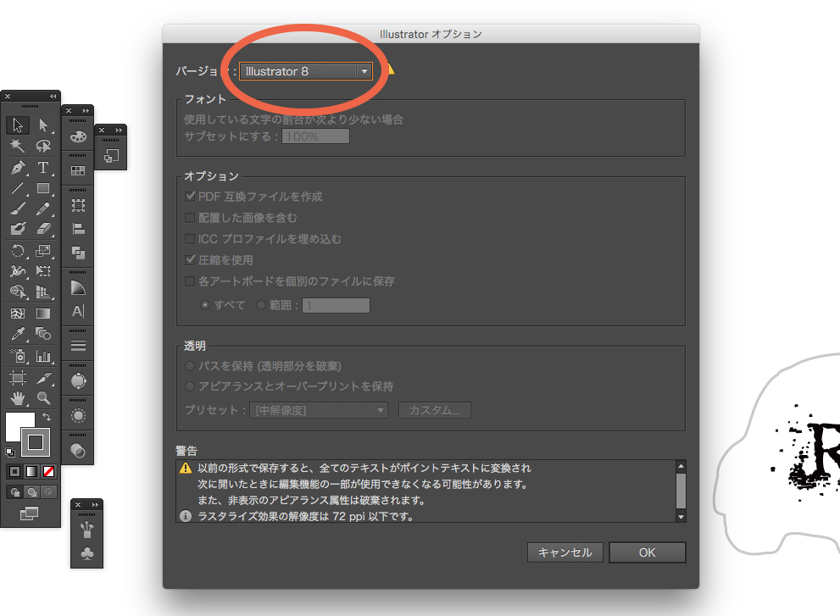Select the Free Transform tool
Screen dimensions: 840x616
coord(43,271)
